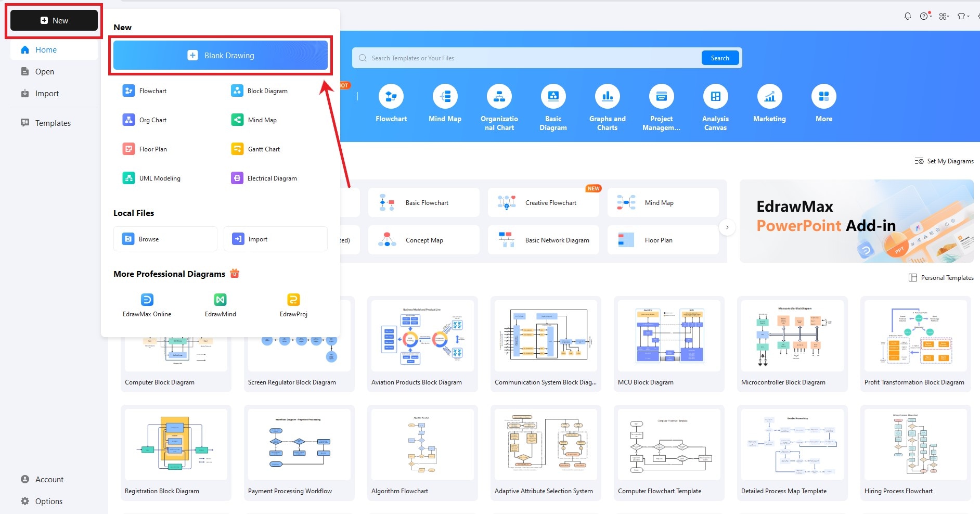Open Basic Diagram category

tap(553, 108)
